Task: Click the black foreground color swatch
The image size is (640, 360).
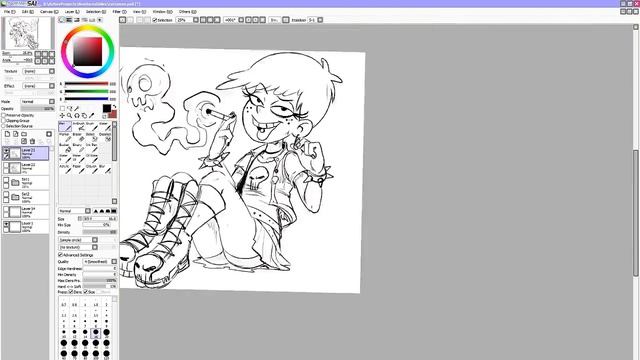Action: [107, 108]
